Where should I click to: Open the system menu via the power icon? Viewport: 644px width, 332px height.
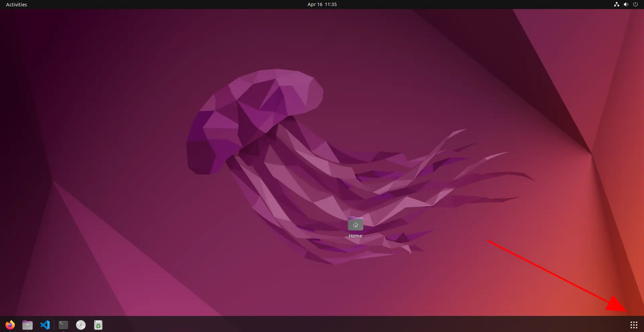pos(635,4)
